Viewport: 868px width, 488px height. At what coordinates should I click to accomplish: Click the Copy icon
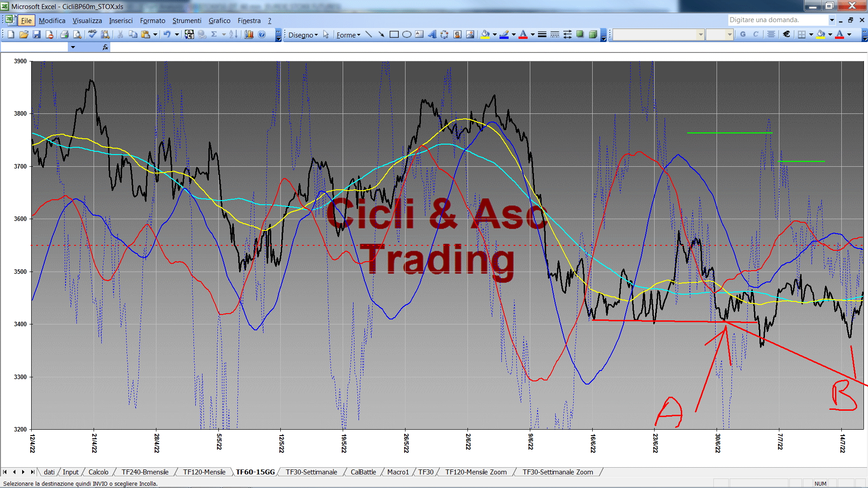click(x=133, y=34)
